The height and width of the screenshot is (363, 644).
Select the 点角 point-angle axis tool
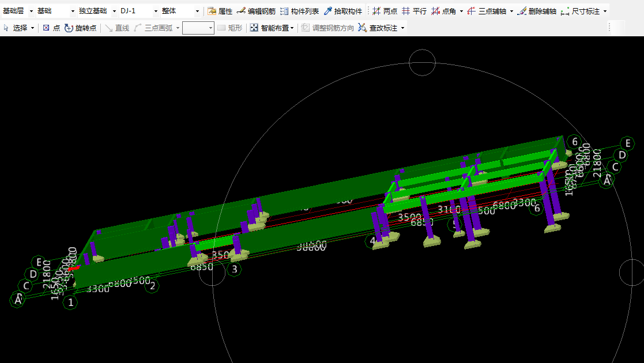(x=443, y=11)
